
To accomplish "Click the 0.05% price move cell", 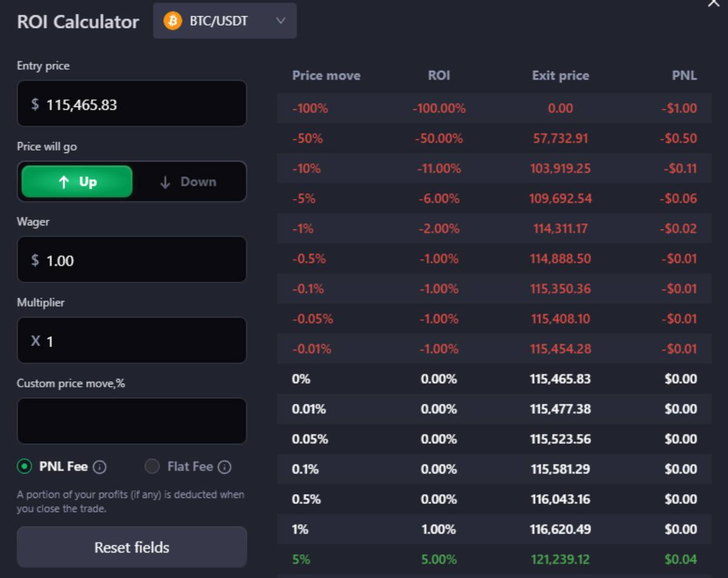I will tap(311, 439).
